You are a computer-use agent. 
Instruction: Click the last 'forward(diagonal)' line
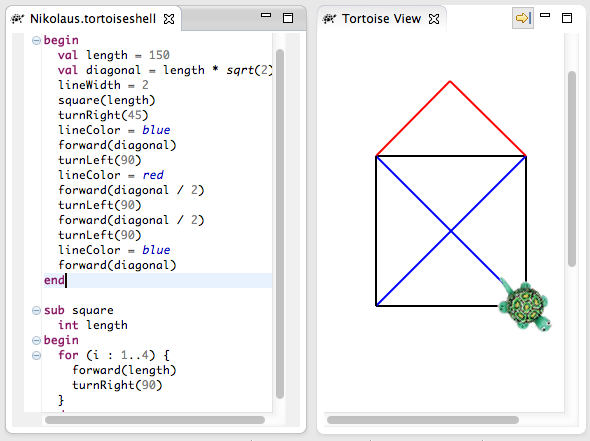tap(117, 265)
